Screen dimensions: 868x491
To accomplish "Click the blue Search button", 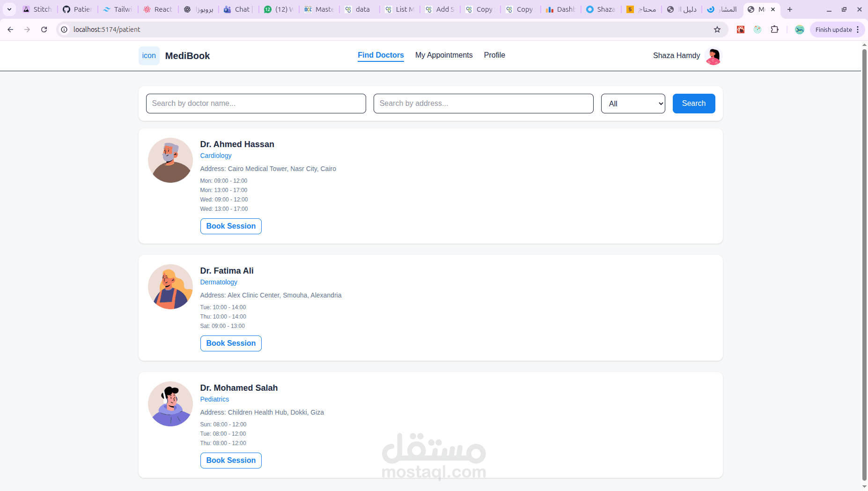I will click(x=694, y=104).
